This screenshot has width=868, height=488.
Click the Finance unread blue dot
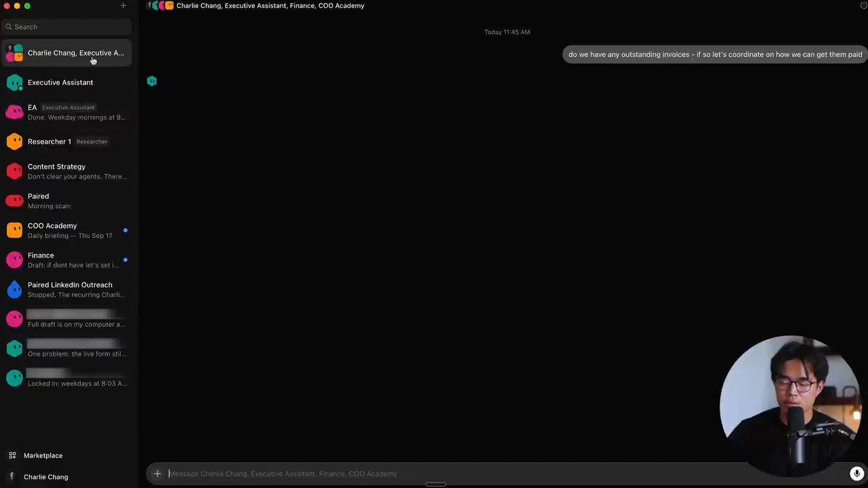point(125,260)
